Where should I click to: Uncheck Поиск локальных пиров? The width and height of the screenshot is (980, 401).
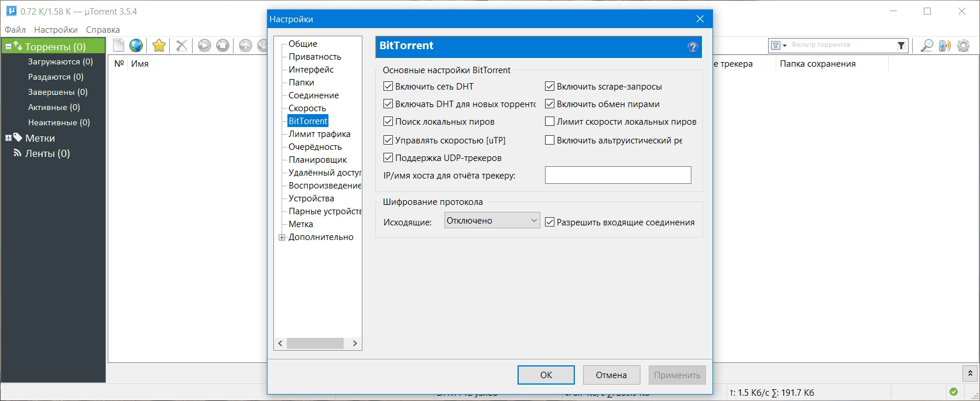click(x=388, y=121)
